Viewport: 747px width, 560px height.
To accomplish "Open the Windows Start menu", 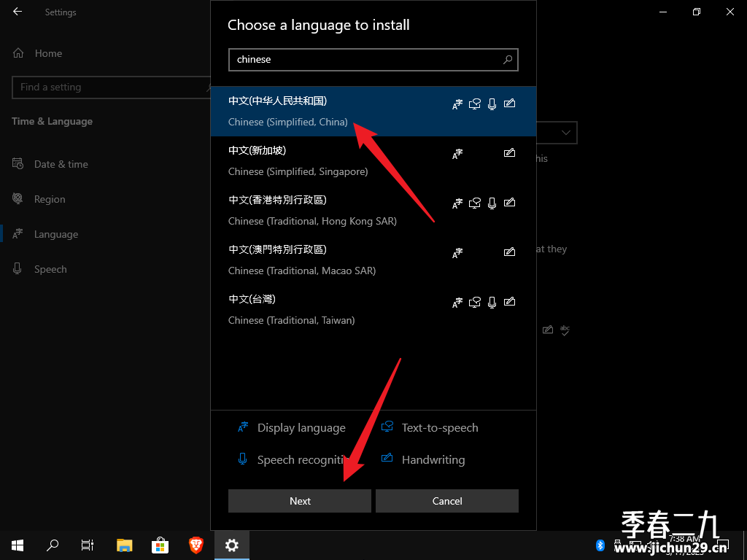I will coord(18,545).
